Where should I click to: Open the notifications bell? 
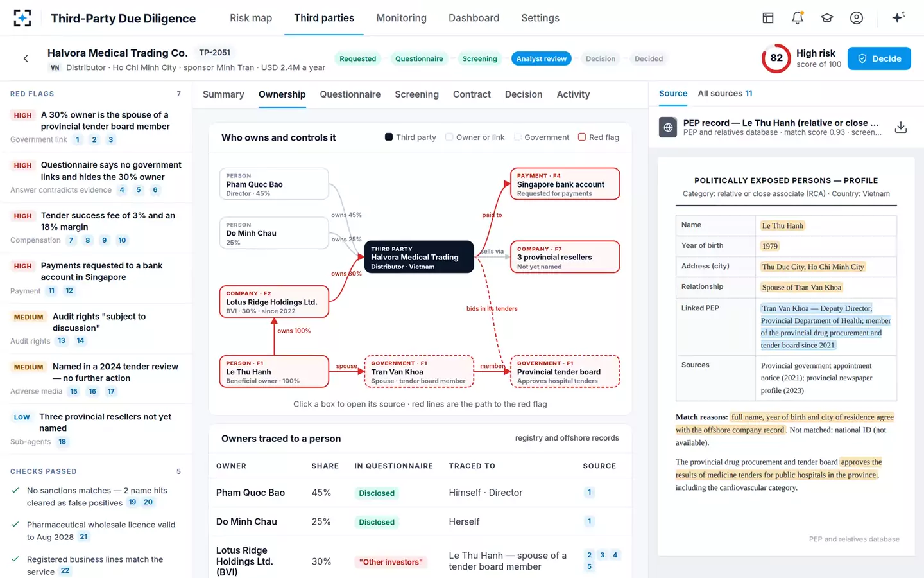click(798, 18)
